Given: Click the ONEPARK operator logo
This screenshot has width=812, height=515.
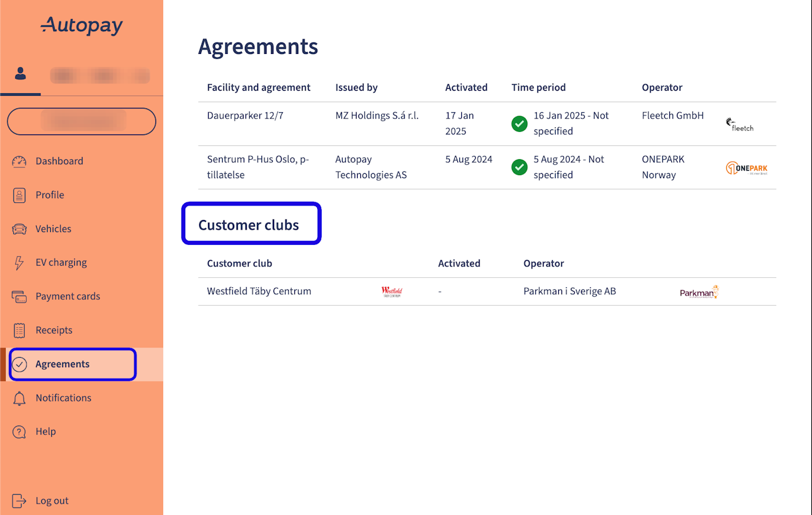Looking at the screenshot, I should pyautogui.click(x=747, y=168).
